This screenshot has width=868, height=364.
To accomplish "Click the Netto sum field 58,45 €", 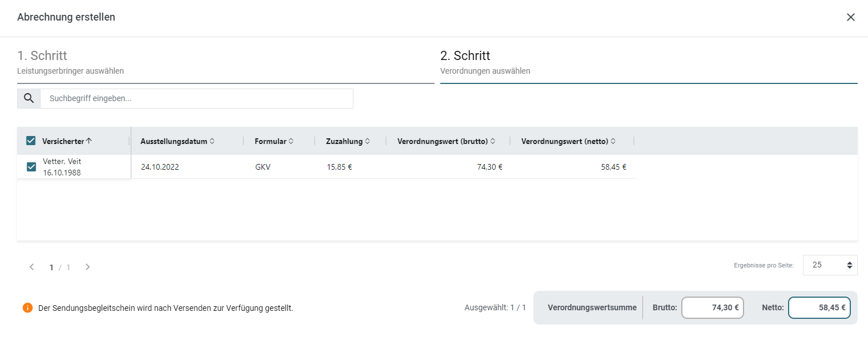I will click(819, 307).
